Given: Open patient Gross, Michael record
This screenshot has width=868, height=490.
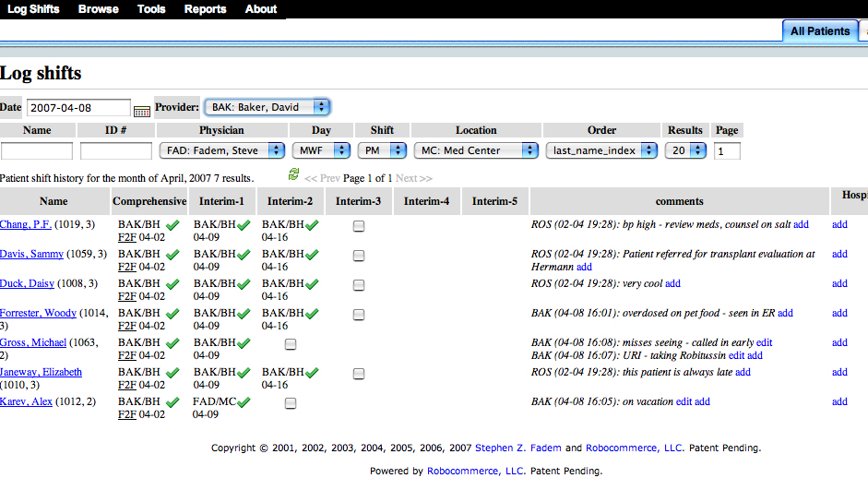Looking at the screenshot, I should click(33, 342).
